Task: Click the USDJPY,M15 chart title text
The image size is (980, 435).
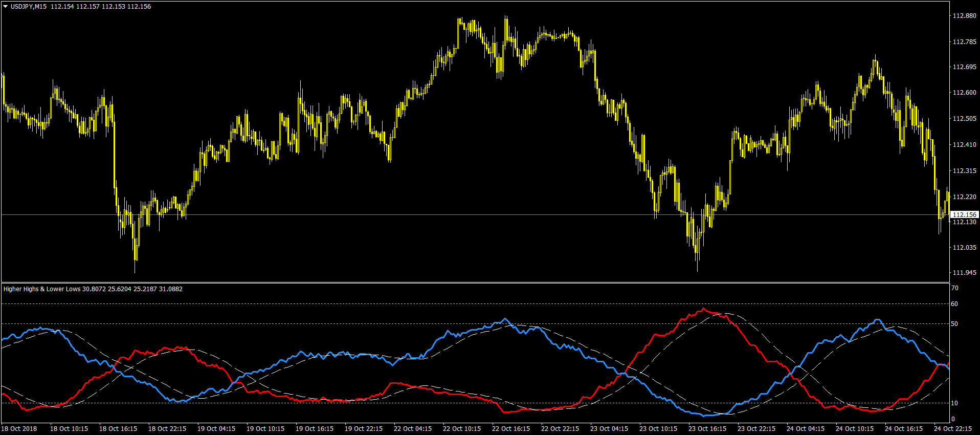Action: pos(29,7)
